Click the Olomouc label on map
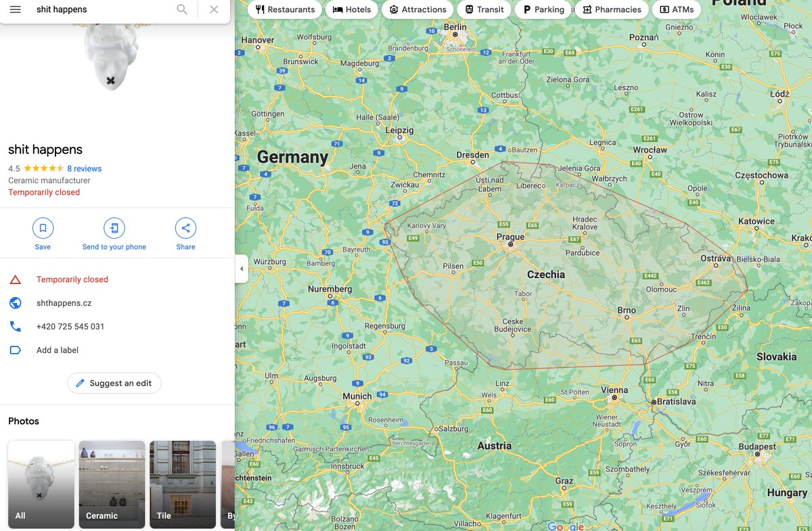Image resolution: width=812 pixels, height=531 pixels. [x=661, y=290]
